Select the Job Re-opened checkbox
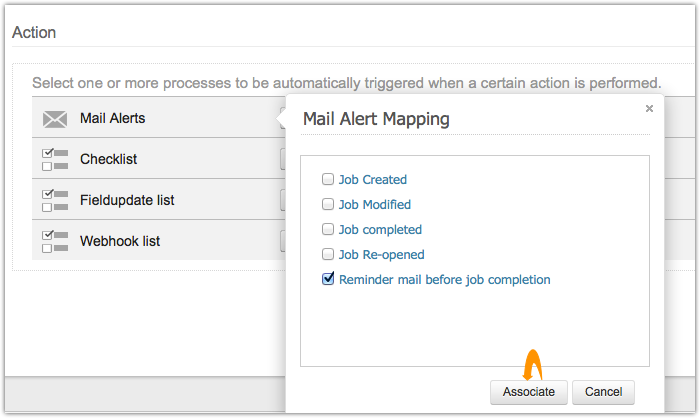Image resolution: width=700 pixels, height=418 pixels. point(328,255)
